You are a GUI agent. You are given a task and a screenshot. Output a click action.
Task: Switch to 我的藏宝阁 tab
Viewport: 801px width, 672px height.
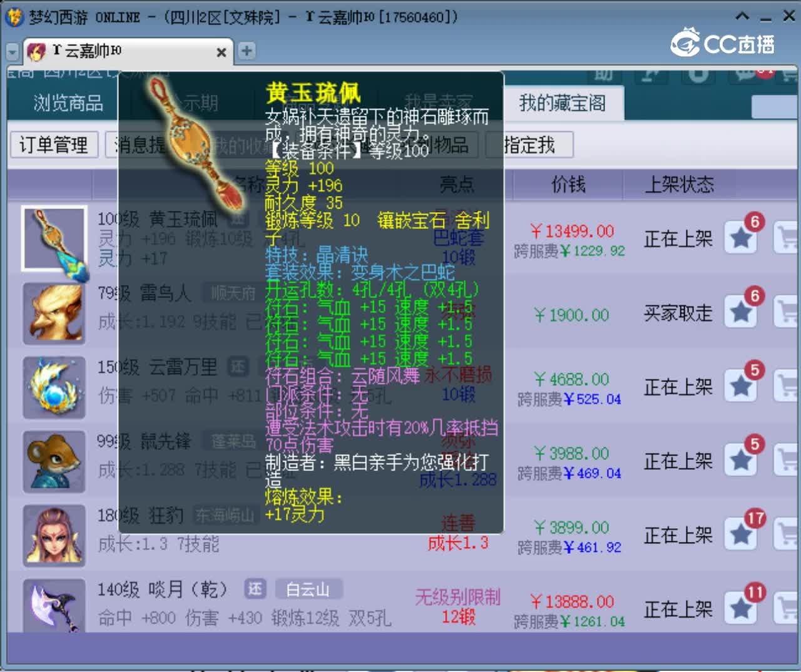tap(562, 103)
